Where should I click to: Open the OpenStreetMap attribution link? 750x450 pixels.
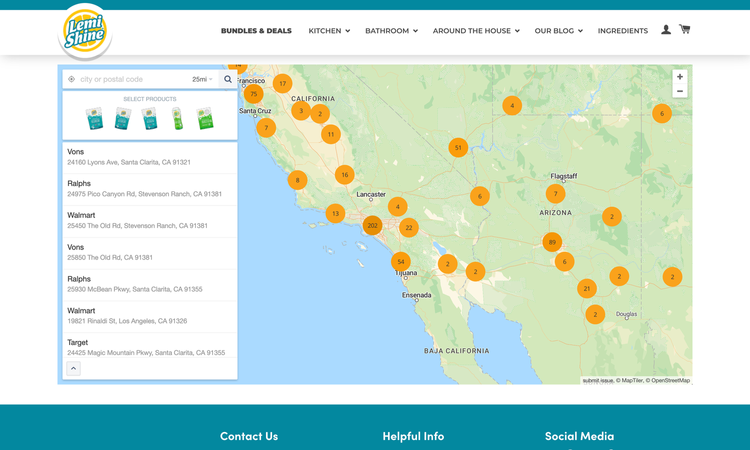(668, 381)
